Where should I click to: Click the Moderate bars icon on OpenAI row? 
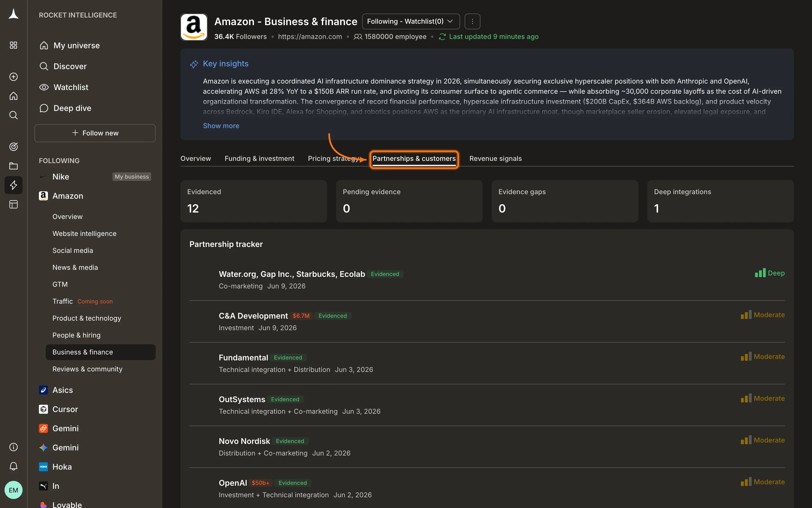point(746,482)
